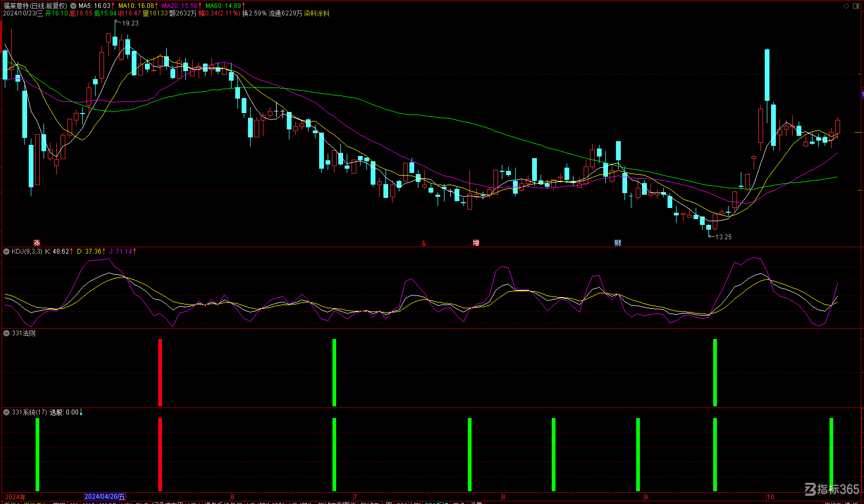
Task: Click the 财 event marker below the chart
Action: [x=618, y=243]
